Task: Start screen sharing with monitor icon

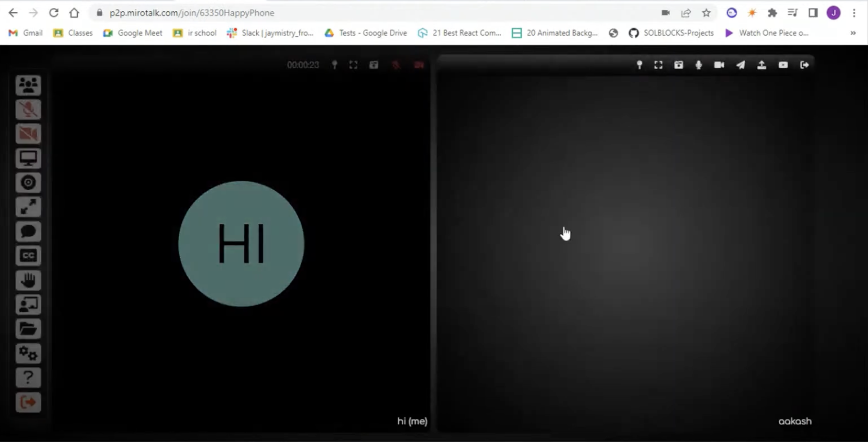Action: pos(28,158)
